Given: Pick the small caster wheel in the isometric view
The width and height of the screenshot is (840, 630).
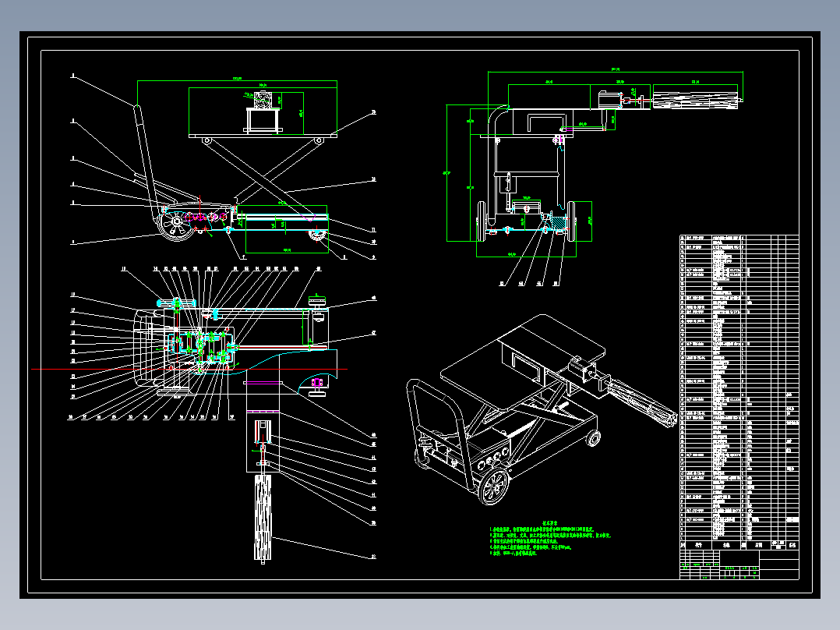Looking at the screenshot, I should [x=592, y=437].
